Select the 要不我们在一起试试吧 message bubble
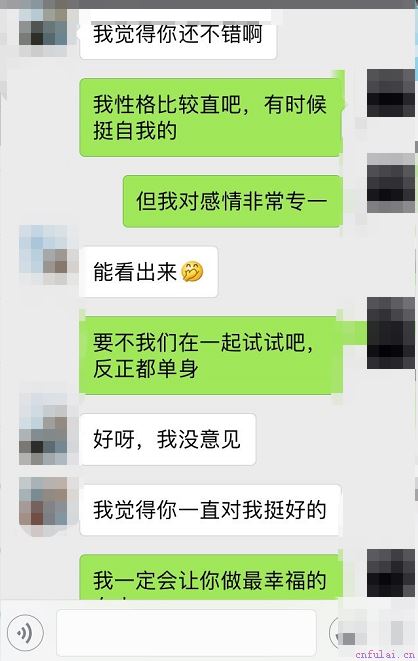 212,355
